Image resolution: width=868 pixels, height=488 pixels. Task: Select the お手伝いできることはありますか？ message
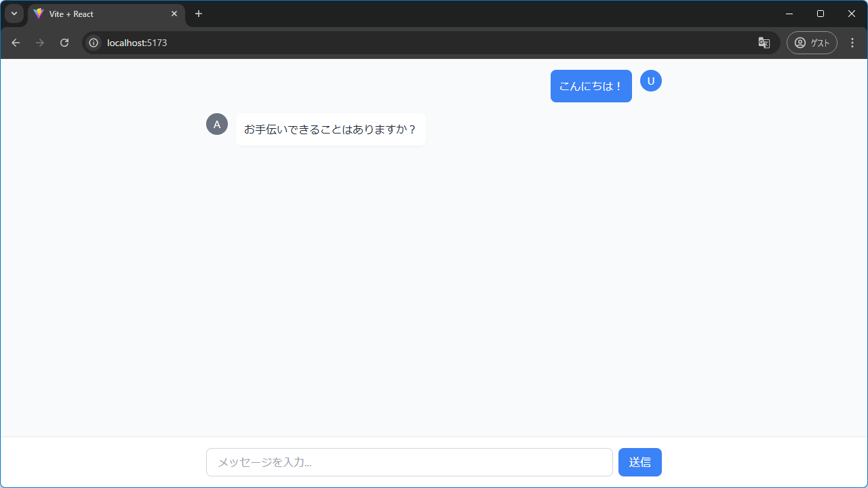tap(330, 129)
